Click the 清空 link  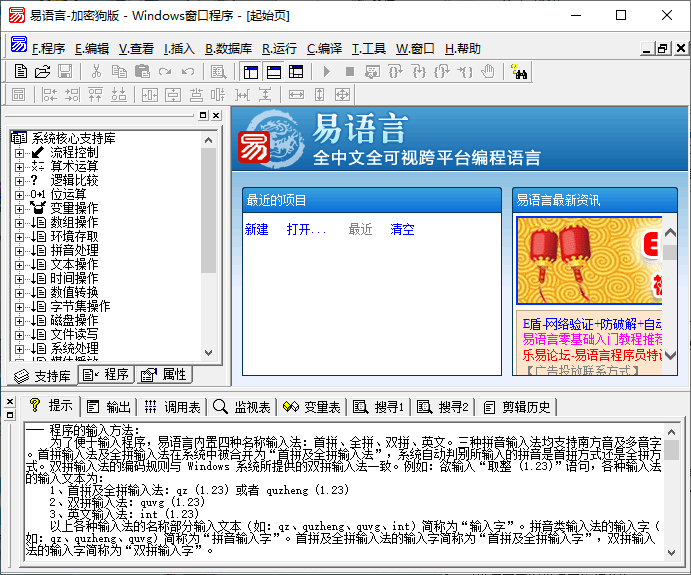click(x=402, y=229)
